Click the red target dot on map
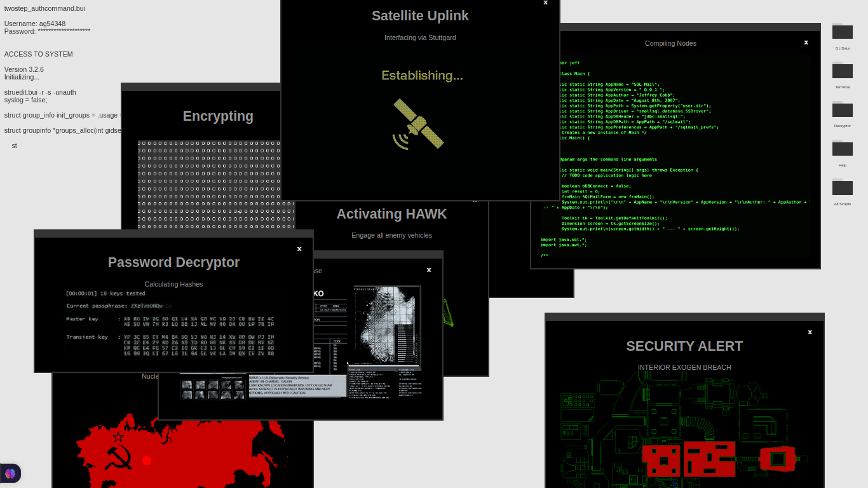The image size is (868, 488). tap(147, 461)
